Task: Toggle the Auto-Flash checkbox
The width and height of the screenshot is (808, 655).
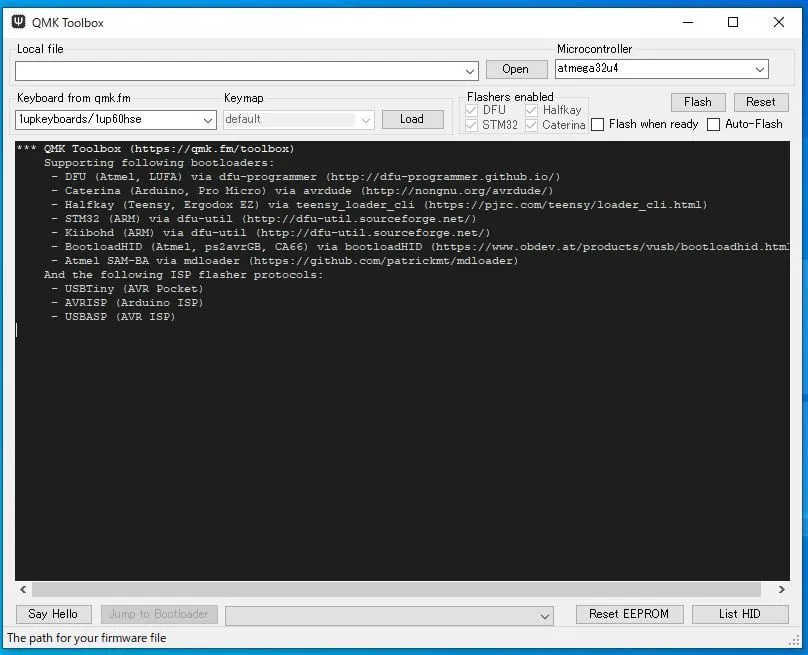Action: (714, 125)
